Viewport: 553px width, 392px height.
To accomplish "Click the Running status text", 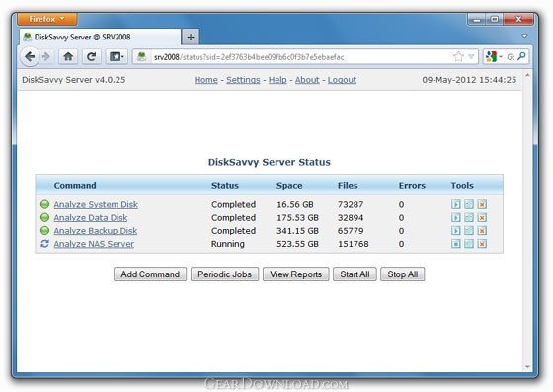I will [x=228, y=244].
